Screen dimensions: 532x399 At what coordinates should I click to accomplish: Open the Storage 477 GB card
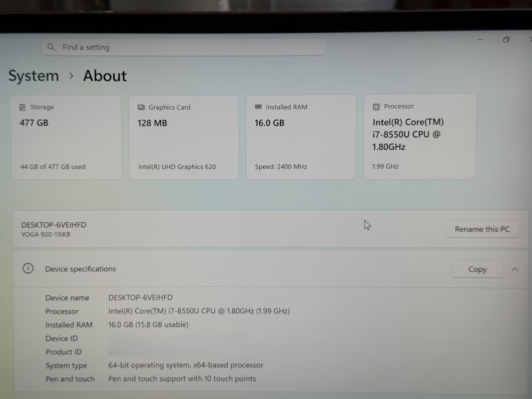pos(66,137)
